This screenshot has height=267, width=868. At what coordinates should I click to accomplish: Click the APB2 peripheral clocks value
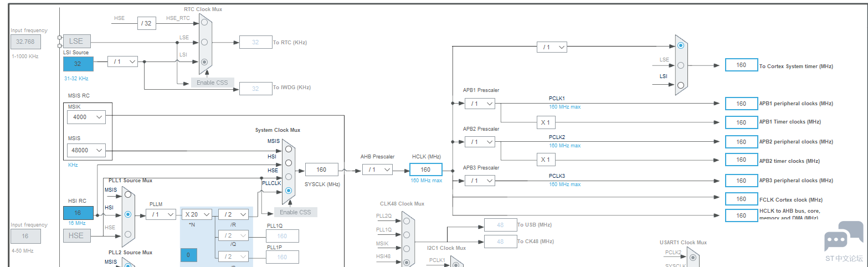(x=742, y=142)
